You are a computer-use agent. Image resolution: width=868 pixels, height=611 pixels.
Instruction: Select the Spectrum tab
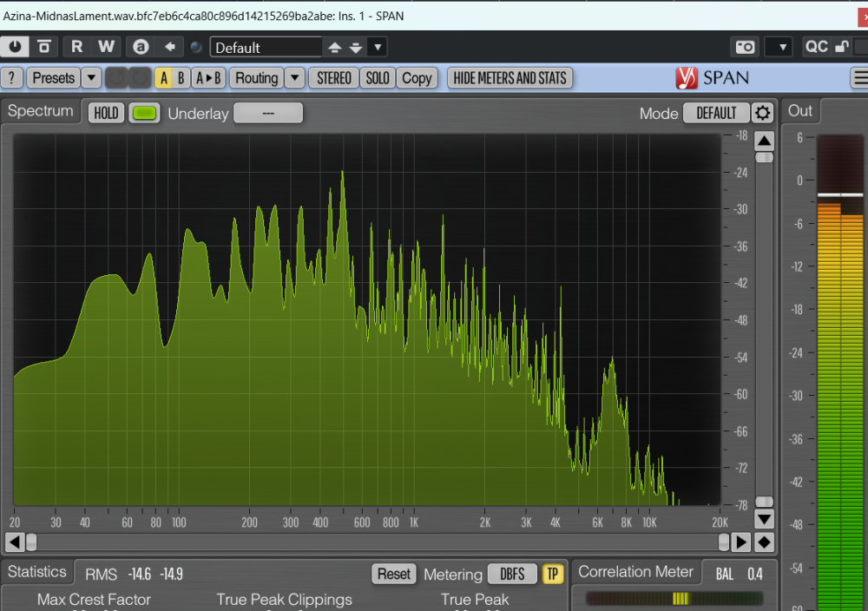pyautogui.click(x=41, y=111)
